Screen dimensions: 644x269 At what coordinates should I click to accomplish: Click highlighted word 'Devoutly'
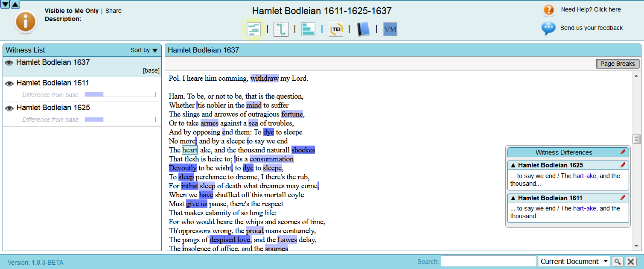[x=183, y=168]
